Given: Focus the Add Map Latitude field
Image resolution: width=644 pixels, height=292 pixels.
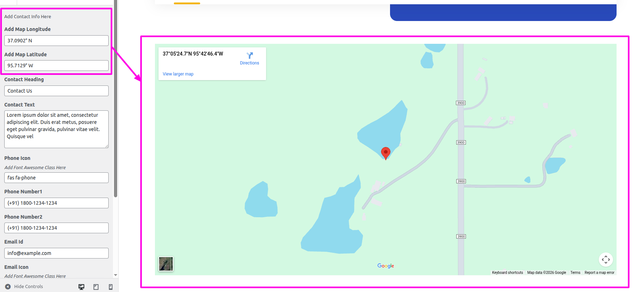Looking at the screenshot, I should pyautogui.click(x=56, y=66).
